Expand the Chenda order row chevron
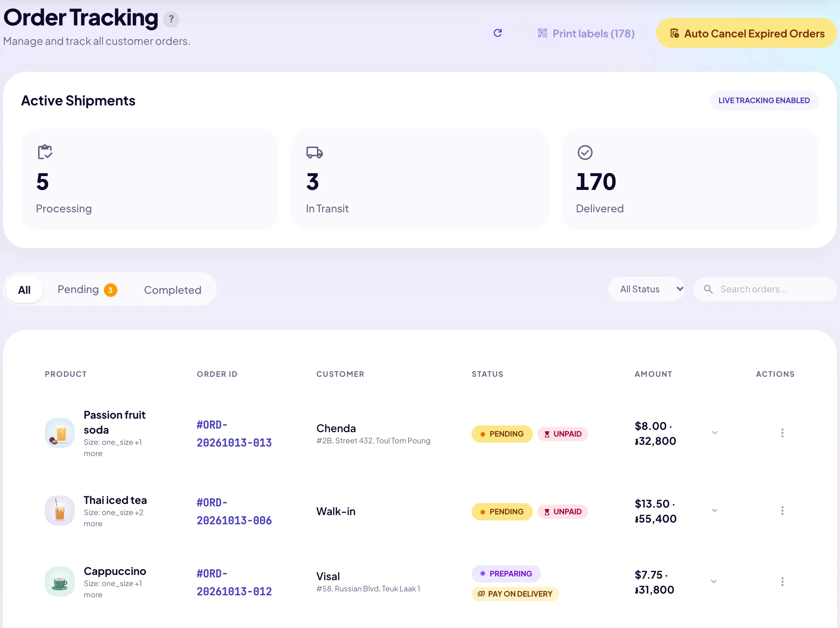Viewport: 840px width, 628px height. click(x=714, y=433)
